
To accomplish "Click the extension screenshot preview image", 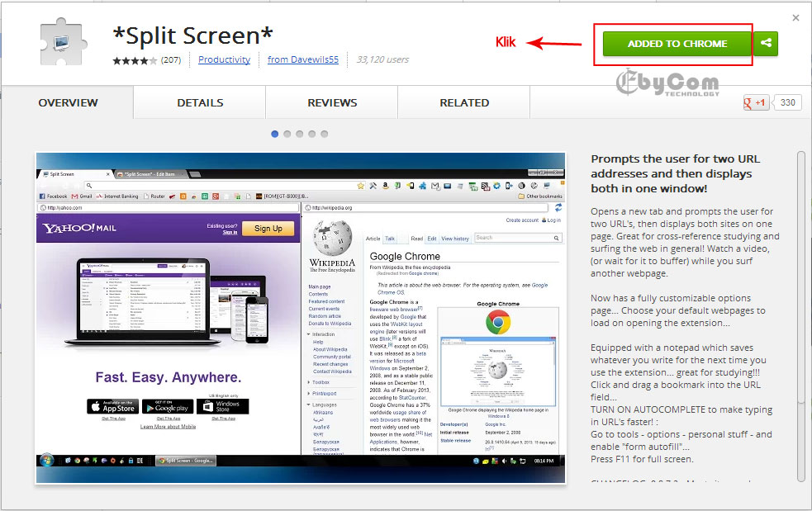I will [x=301, y=318].
